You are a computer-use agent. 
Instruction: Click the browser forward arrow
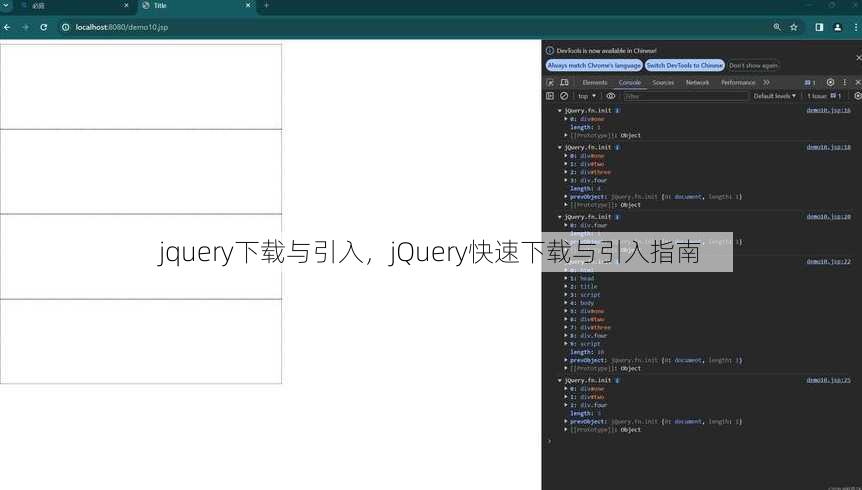tap(25, 27)
